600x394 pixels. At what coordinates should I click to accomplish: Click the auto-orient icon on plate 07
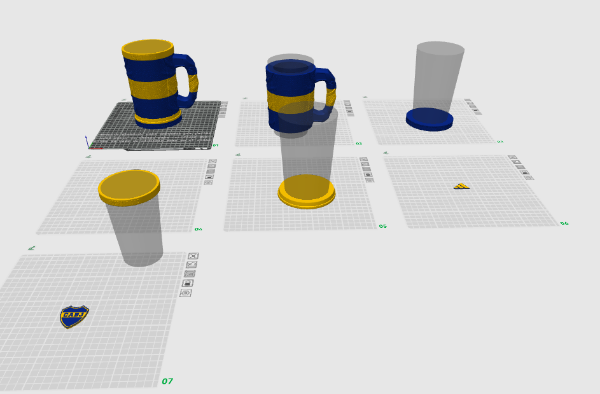pyautogui.click(x=191, y=265)
